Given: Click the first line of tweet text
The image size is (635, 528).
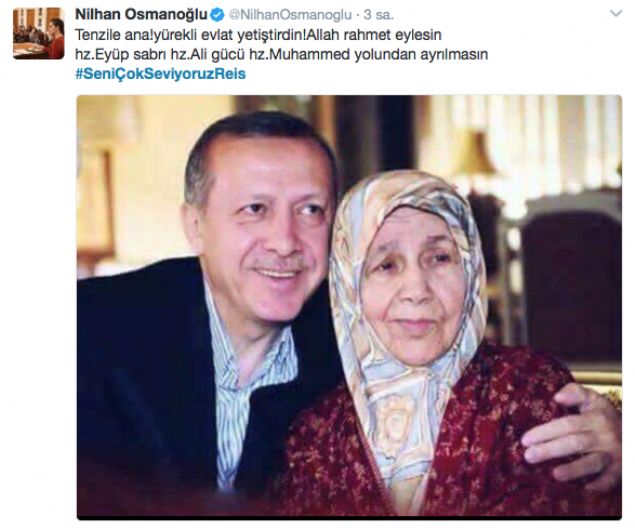Looking at the screenshot, I should [258, 35].
